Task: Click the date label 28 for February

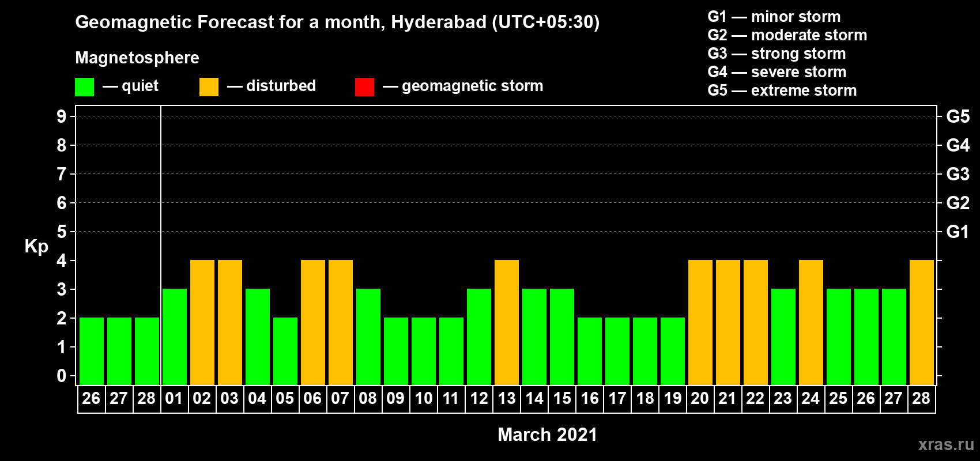Action: coord(146,399)
